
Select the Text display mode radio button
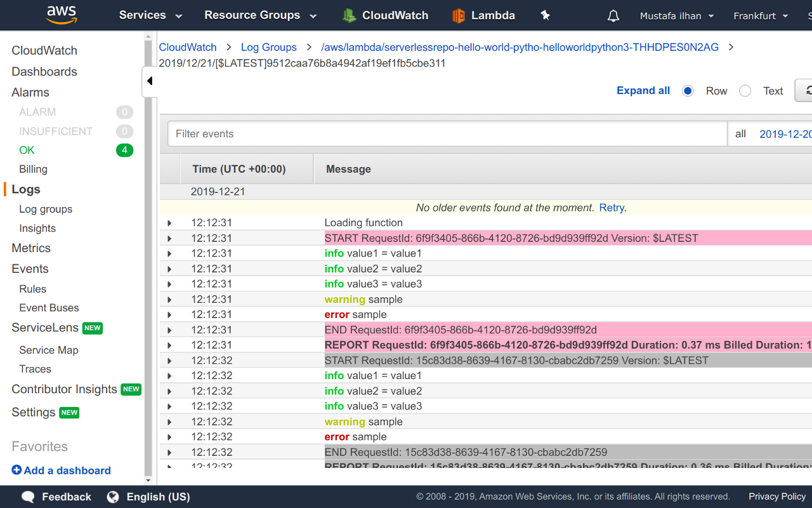pyautogui.click(x=745, y=91)
